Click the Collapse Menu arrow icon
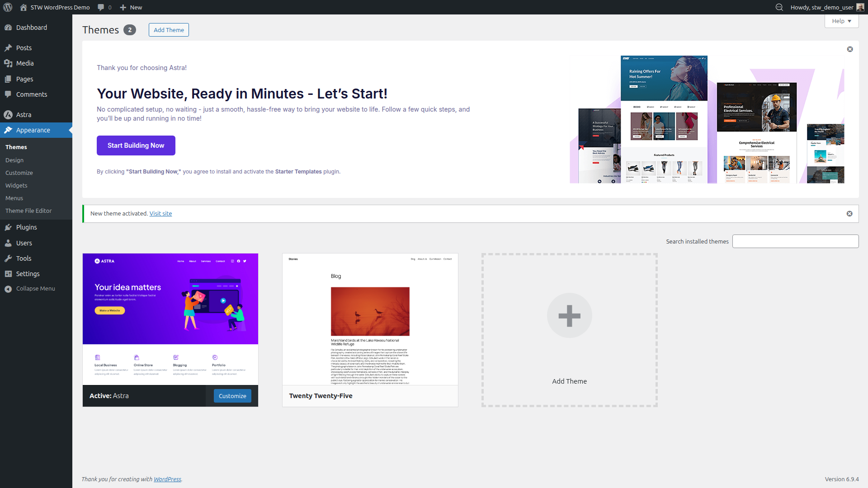The width and height of the screenshot is (868, 488). coord(8,289)
